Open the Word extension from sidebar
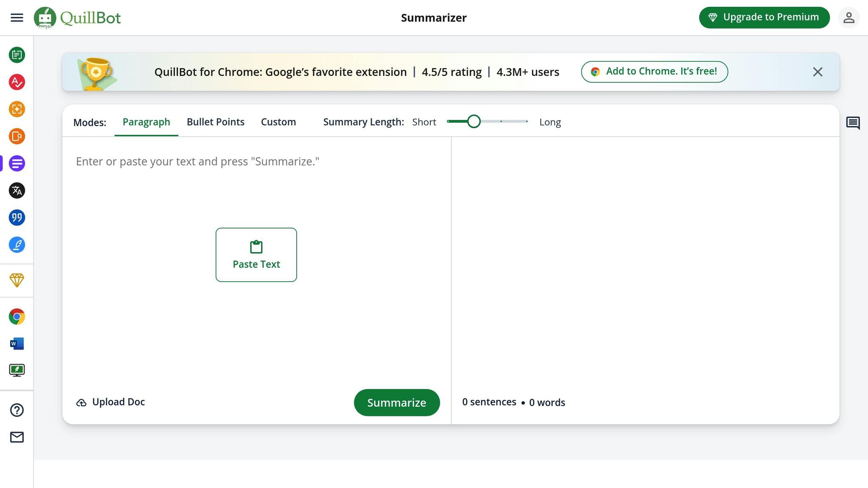Viewport: 868px width, 488px height. [17, 344]
